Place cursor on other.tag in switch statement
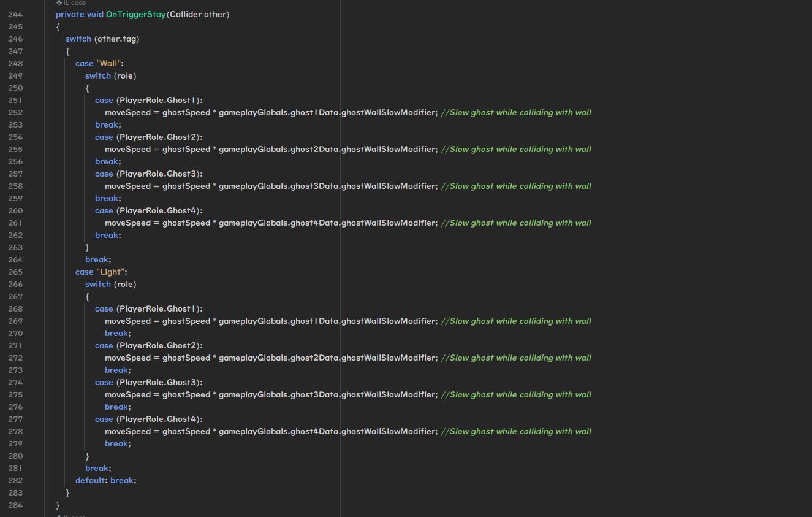Image resolution: width=812 pixels, height=517 pixels. click(x=116, y=39)
